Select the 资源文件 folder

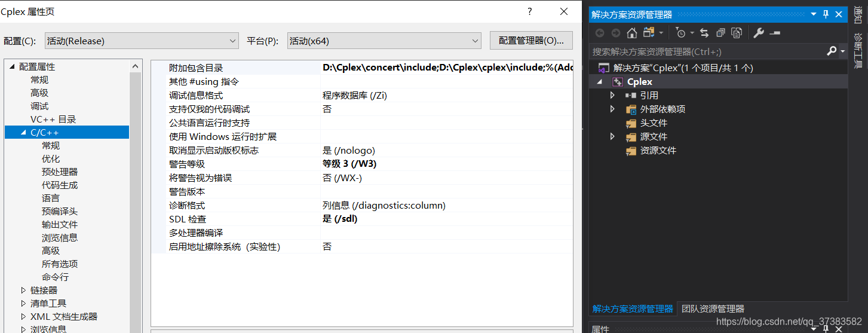coord(658,151)
